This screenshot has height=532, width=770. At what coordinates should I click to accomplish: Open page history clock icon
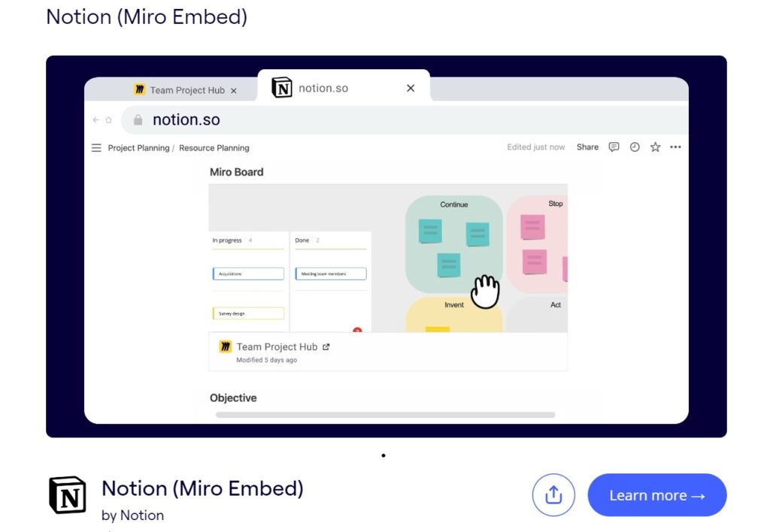click(635, 147)
